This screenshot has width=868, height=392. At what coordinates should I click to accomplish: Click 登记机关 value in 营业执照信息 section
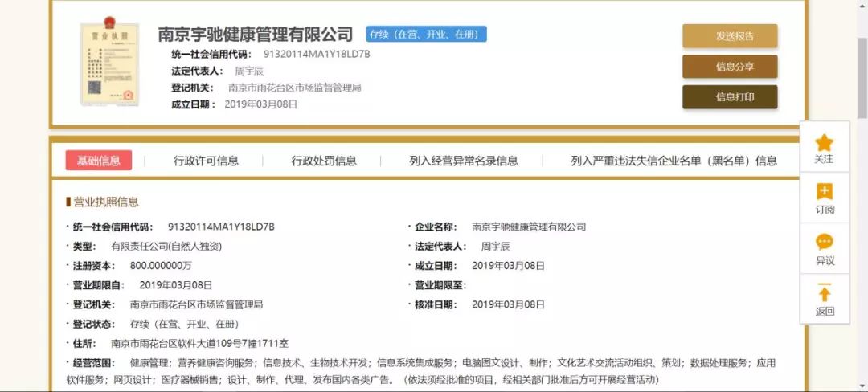(x=196, y=304)
